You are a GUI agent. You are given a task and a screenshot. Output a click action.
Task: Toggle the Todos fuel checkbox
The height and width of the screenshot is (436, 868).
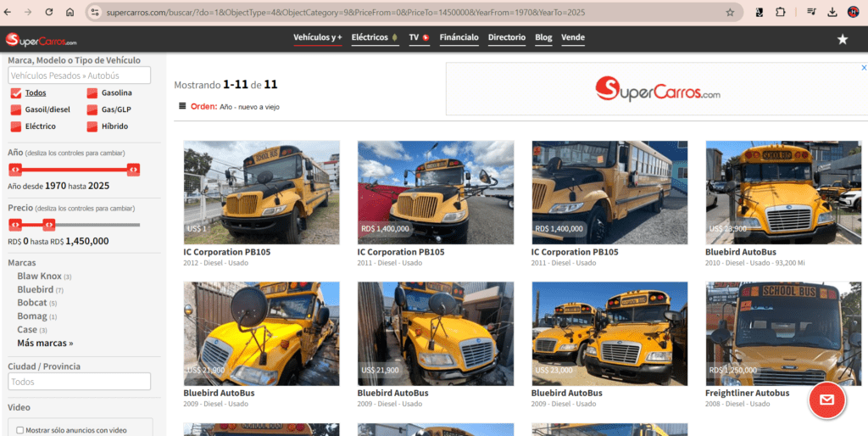coord(15,93)
